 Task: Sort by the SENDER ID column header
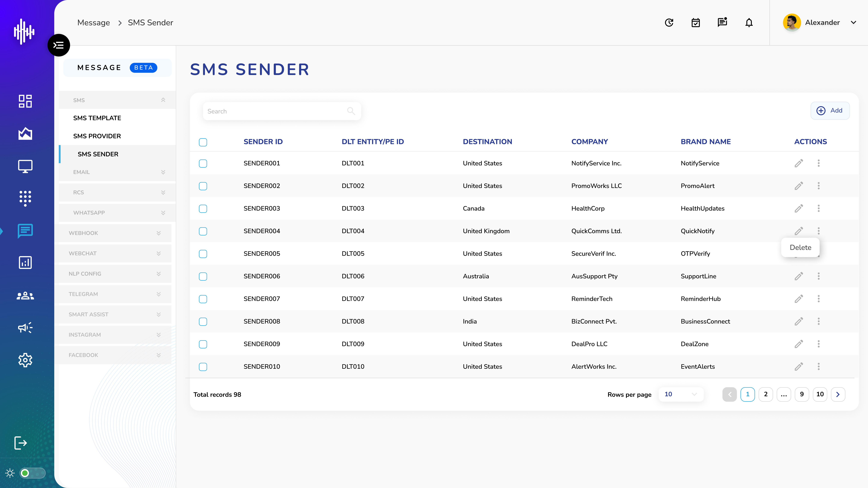[263, 142]
